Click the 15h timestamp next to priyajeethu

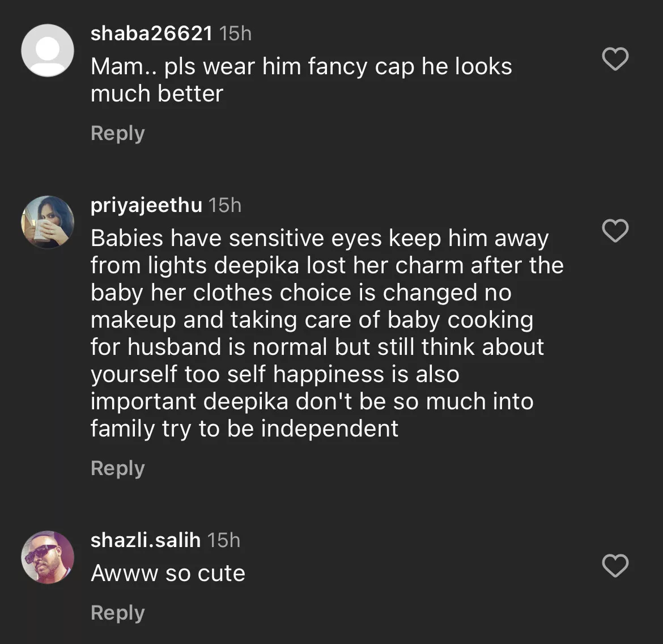click(x=225, y=205)
